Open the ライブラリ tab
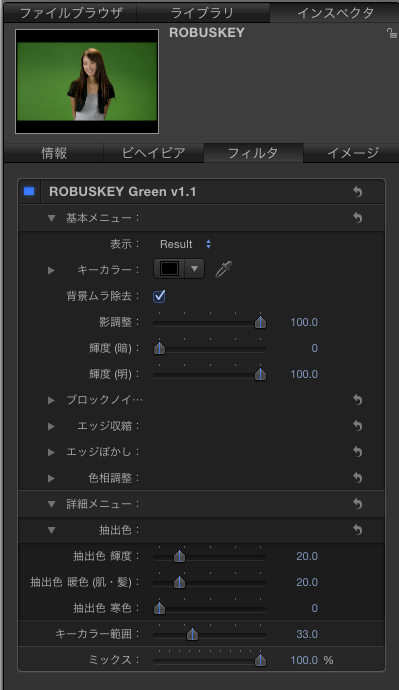Viewport: 399px width, 690px height. click(x=203, y=12)
